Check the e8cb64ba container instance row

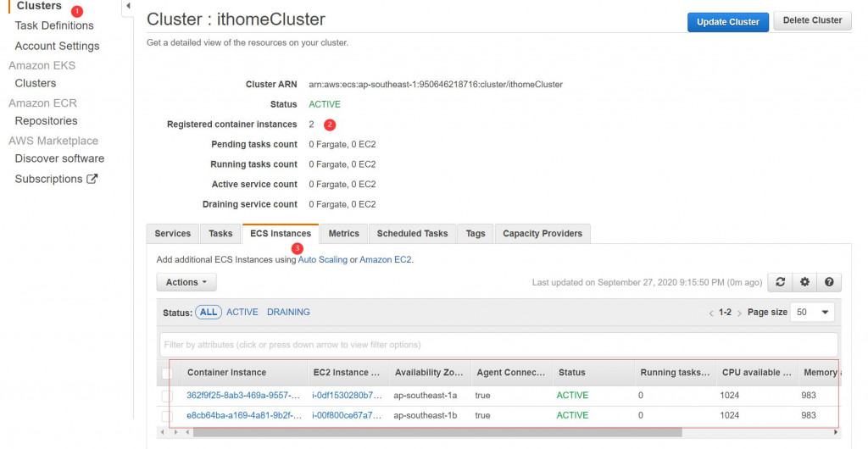click(x=167, y=416)
